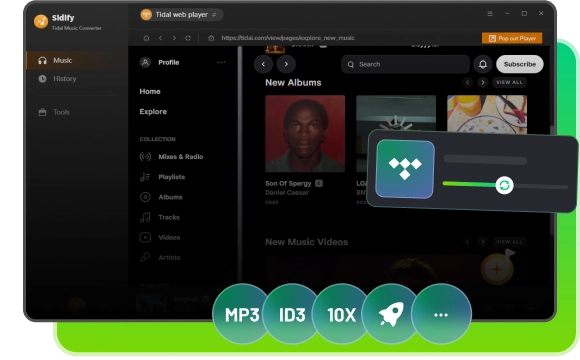Viewport: 580px width, 360px height.
Task: Open the three-dot menu beside Profile
Action: click(221, 62)
